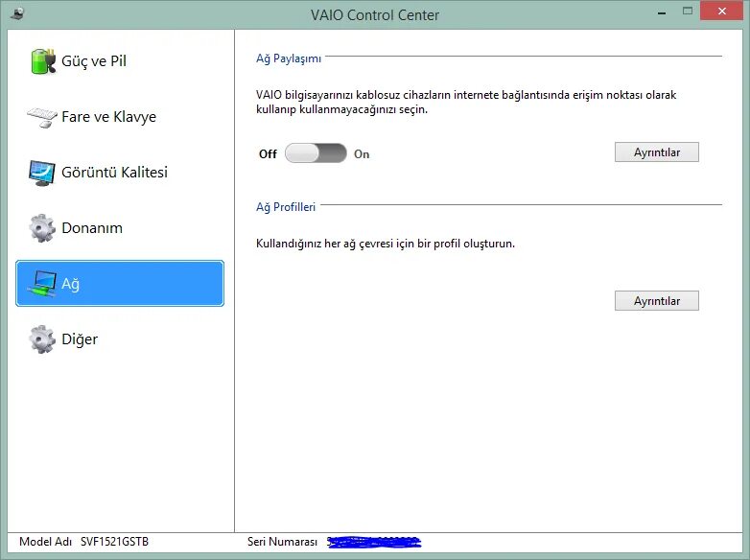Click the Seri Numarası label
The image size is (750, 560).
(282, 542)
